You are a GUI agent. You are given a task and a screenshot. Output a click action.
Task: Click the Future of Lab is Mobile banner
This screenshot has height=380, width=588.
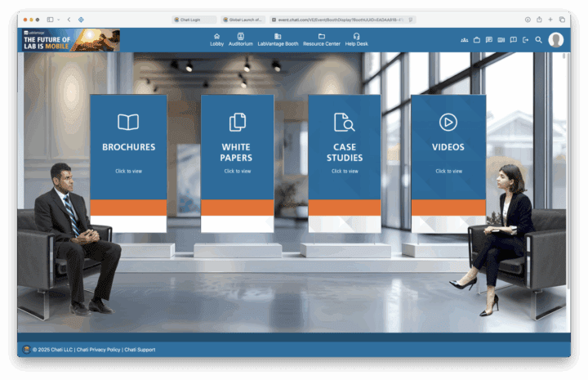[71, 40]
